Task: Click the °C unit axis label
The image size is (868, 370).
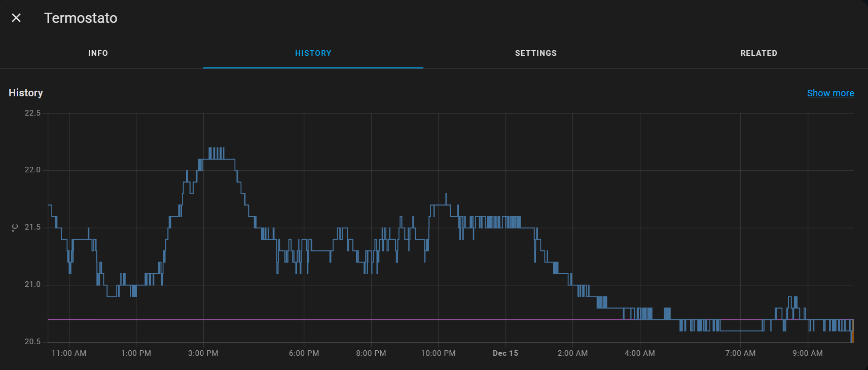Action: (x=15, y=228)
